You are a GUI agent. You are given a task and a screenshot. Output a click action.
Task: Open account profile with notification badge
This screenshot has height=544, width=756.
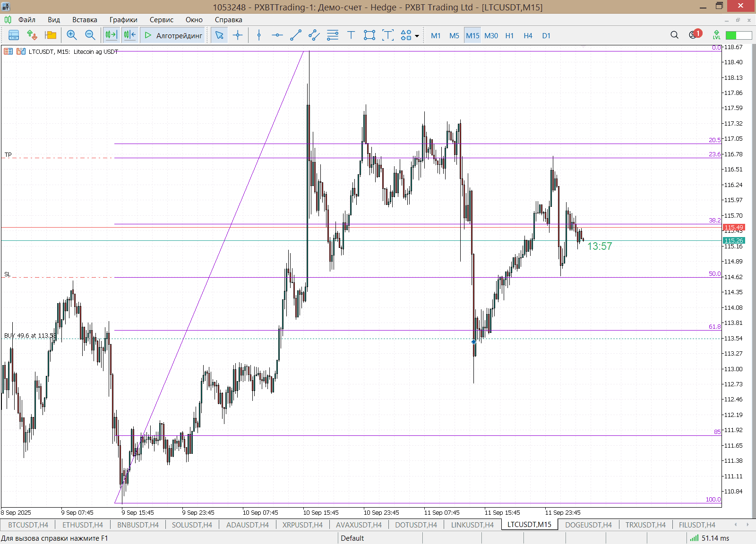(694, 35)
